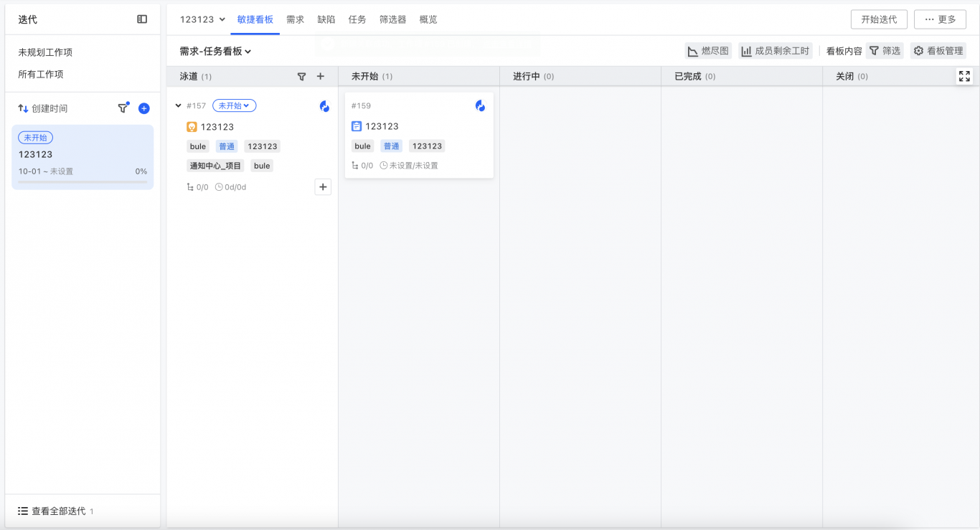
Task: Open 看板管理 settings
Action: click(x=938, y=51)
